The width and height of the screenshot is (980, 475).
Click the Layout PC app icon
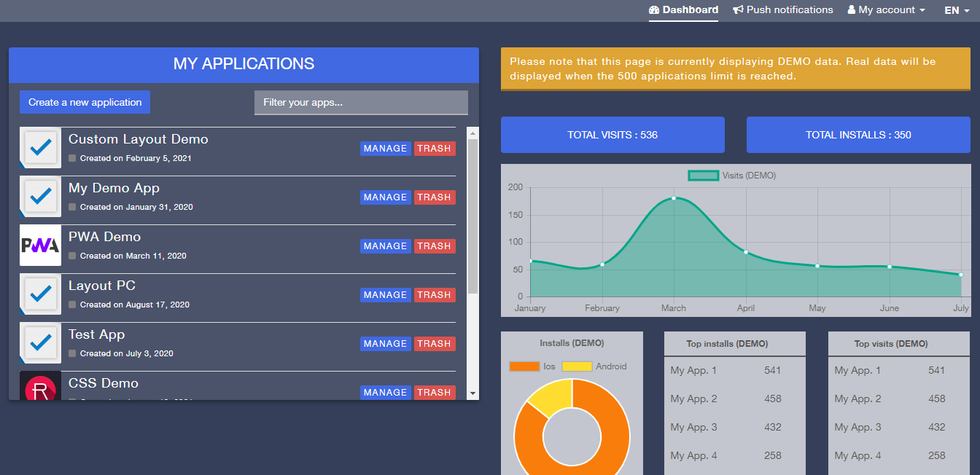pos(40,294)
